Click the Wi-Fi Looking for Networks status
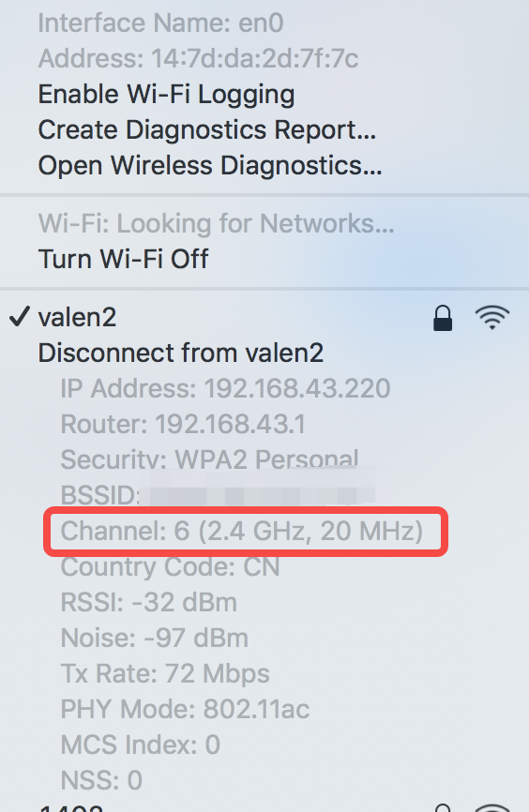The image size is (529, 812). (216, 224)
